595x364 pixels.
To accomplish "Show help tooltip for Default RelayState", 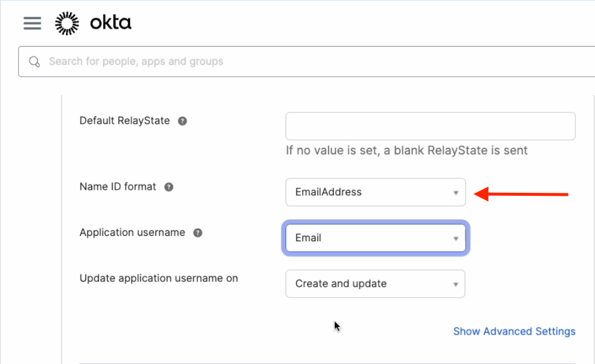I will pyautogui.click(x=183, y=121).
